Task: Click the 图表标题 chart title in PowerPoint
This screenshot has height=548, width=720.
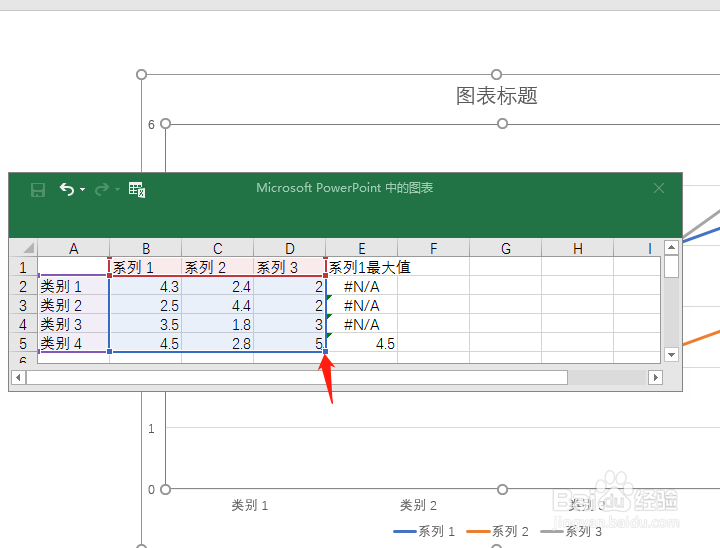Action: [496, 96]
